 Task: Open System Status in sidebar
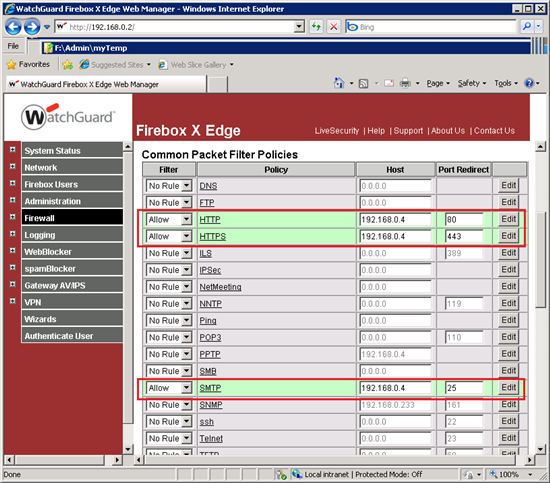[x=72, y=150]
